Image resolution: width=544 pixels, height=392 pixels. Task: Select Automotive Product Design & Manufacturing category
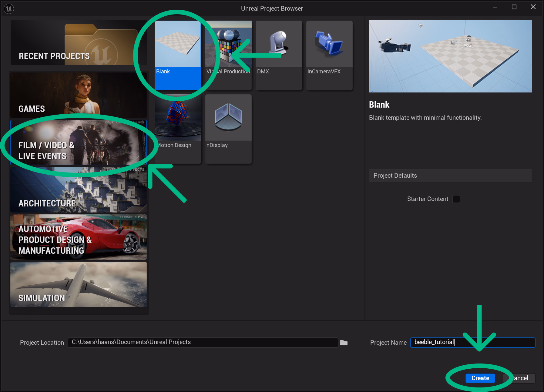[x=78, y=237]
